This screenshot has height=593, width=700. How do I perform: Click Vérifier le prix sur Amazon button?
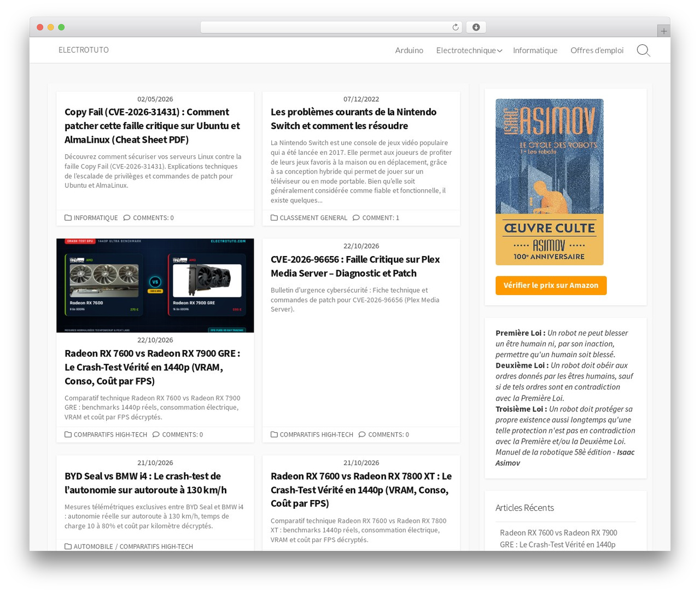point(551,286)
